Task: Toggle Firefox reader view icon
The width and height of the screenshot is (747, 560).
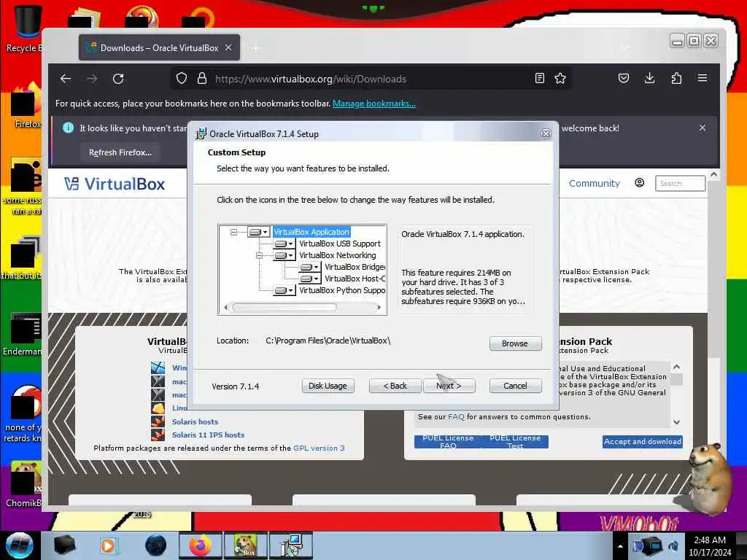Action: point(540,79)
